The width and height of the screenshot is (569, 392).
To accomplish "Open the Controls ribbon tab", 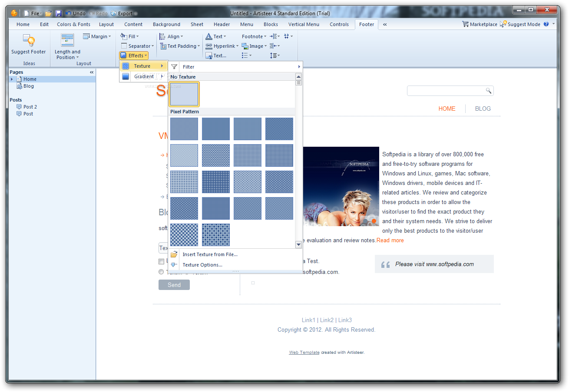I will (339, 24).
